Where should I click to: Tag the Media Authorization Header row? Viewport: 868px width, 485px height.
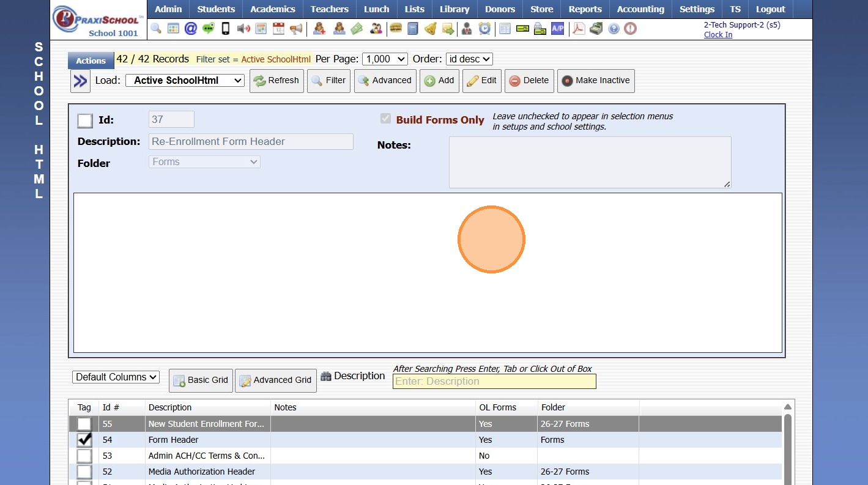pyautogui.click(x=84, y=472)
